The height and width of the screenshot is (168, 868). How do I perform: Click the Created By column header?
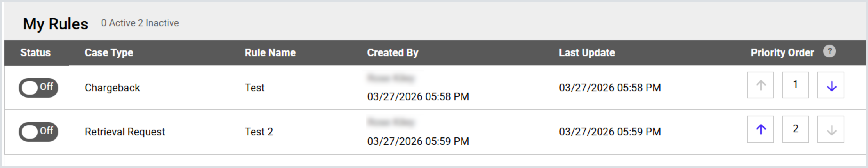(393, 53)
